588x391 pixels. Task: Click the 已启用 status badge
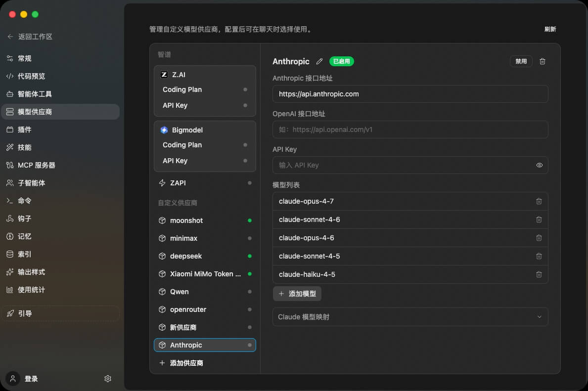point(341,61)
